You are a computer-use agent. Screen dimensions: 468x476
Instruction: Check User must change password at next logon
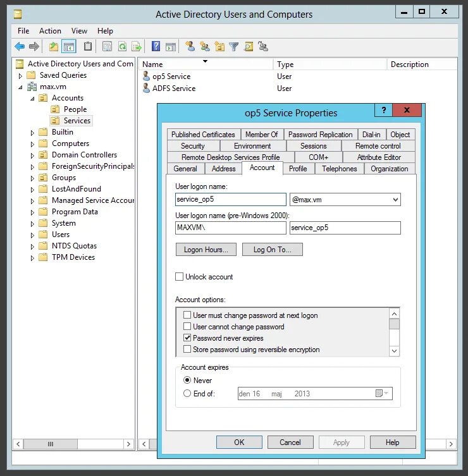[187, 315]
